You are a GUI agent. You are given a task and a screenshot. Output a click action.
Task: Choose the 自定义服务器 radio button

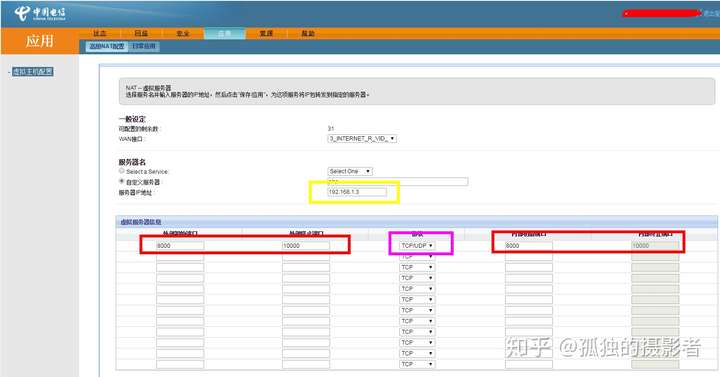coord(122,181)
